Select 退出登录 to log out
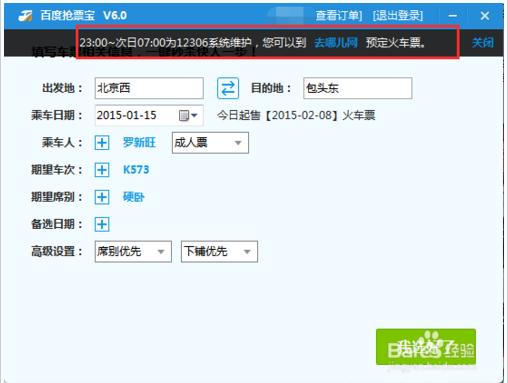Image resolution: width=508 pixels, height=383 pixels. tap(398, 15)
